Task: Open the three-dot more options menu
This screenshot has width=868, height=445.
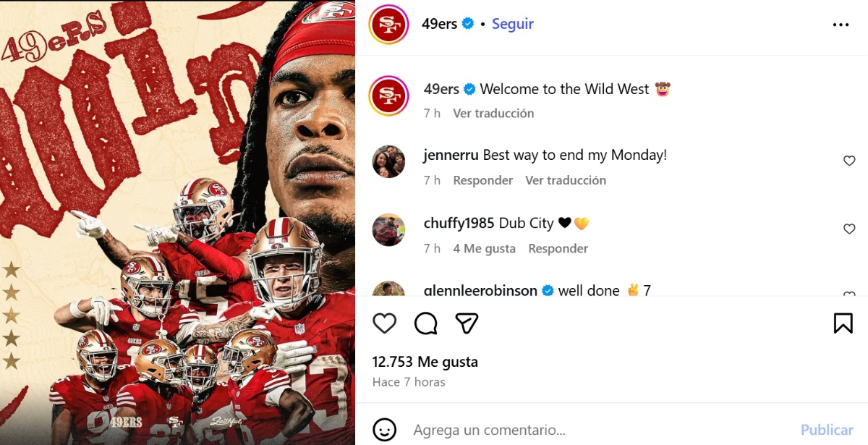Action: tap(841, 25)
